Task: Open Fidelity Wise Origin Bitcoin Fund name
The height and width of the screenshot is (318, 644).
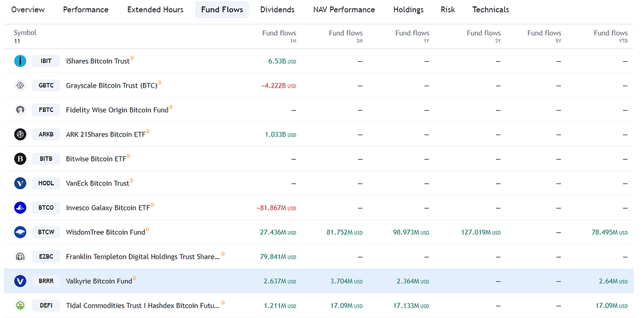Action: (117, 110)
